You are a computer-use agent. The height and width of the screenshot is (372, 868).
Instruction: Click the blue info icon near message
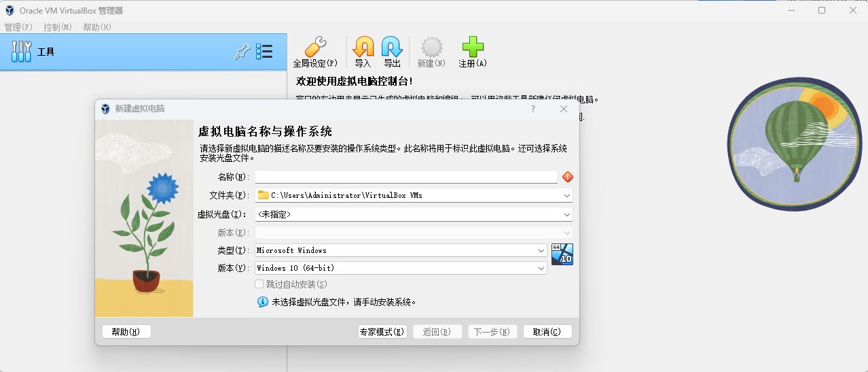263,302
